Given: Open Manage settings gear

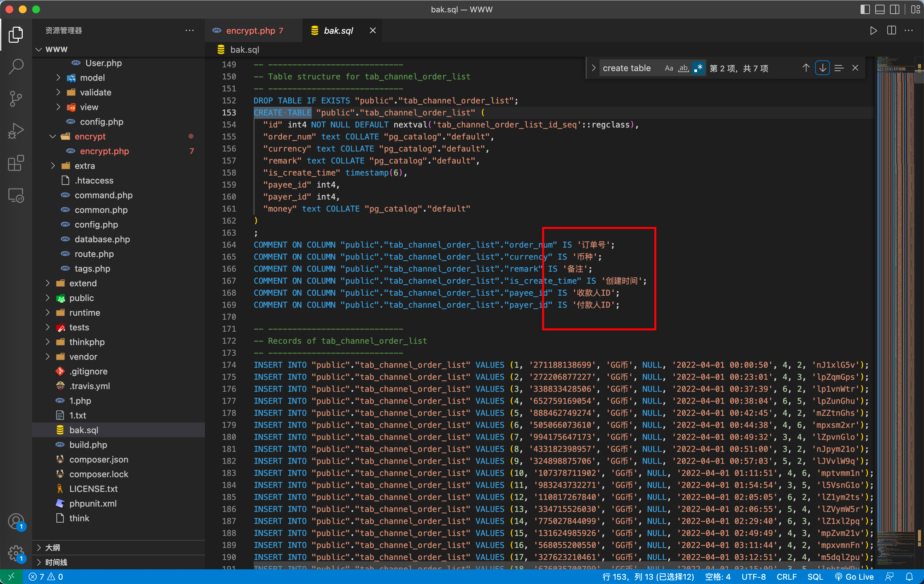Looking at the screenshot, I should click(16, 554).
